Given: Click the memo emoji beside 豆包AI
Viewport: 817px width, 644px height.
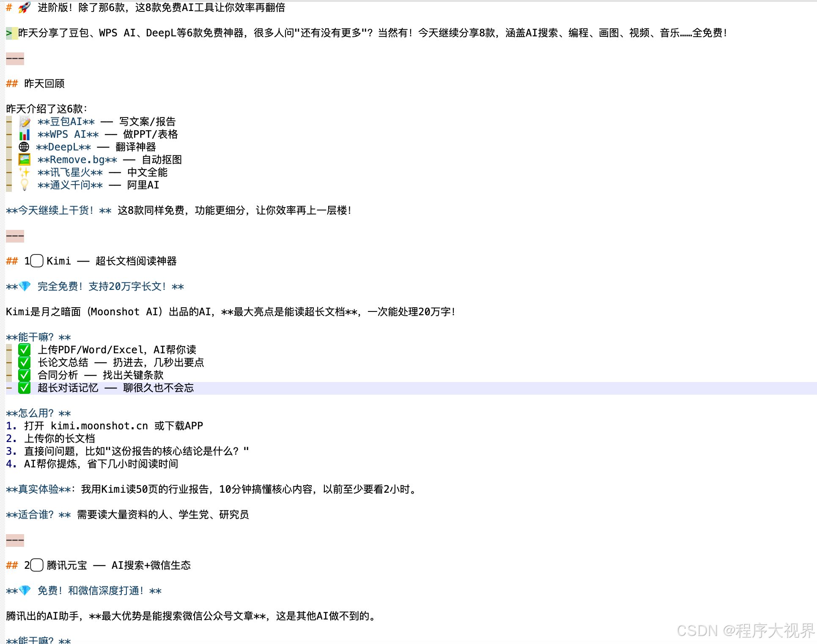Looking at the screenshot, I should 25,122.
